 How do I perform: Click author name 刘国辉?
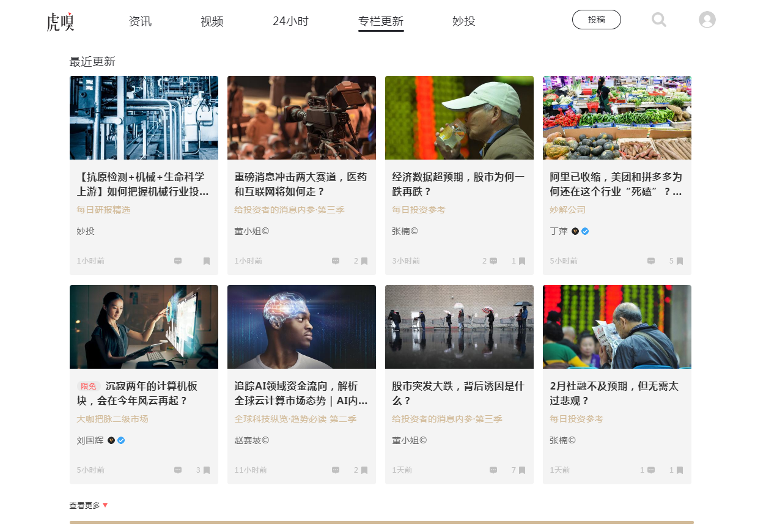click(x=90, y=440)
